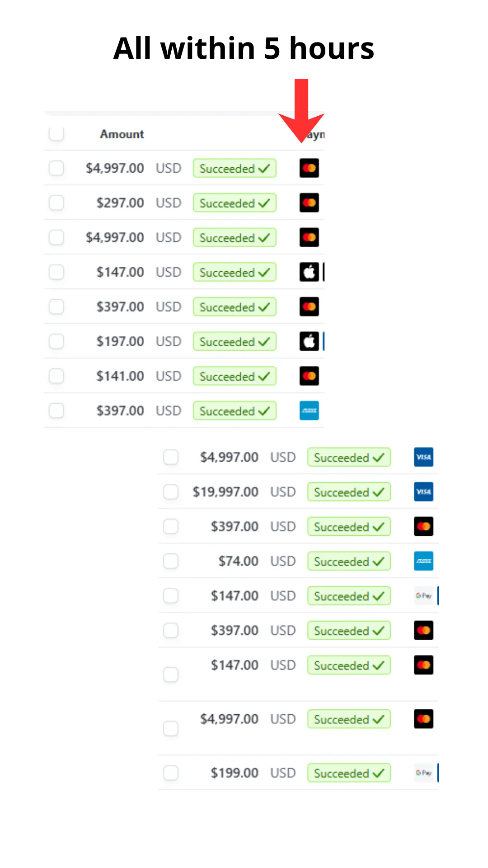Select the checkbox on the $19,997.00 row
This screenshot has width=488, height=868.
coord(171,492)
